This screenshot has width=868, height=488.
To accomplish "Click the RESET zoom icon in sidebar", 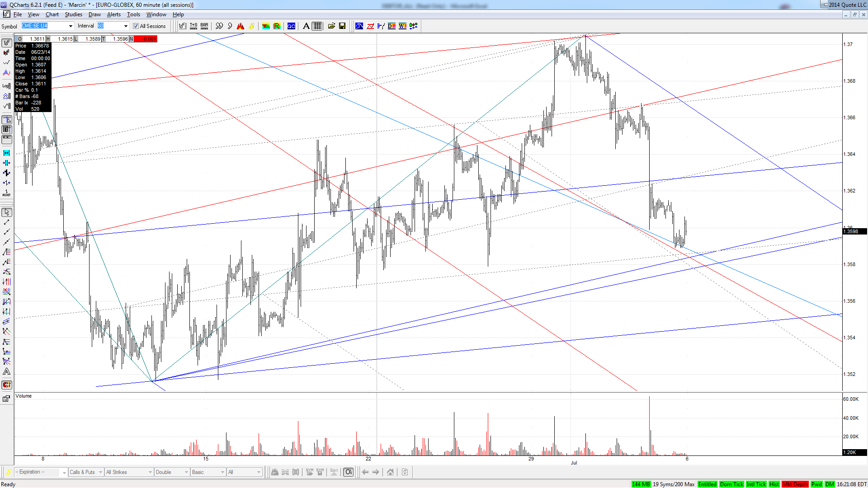I will [x=7, y=193].
